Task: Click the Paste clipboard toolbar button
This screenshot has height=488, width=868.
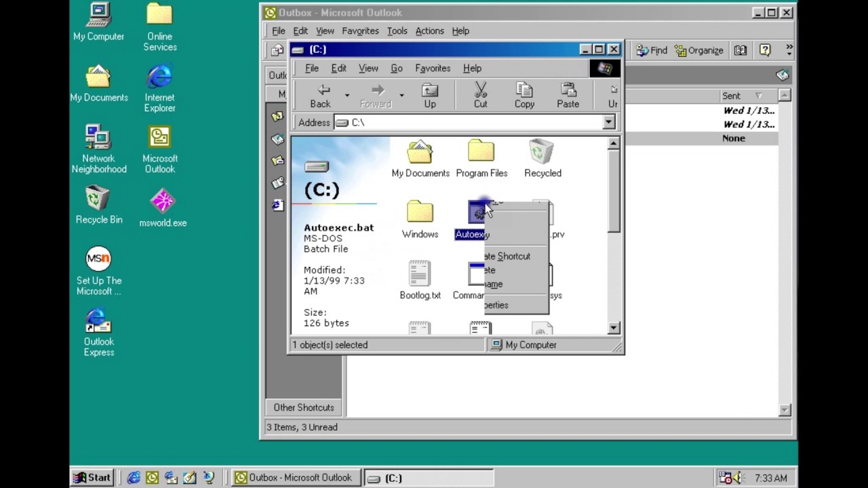Action: 568,96
